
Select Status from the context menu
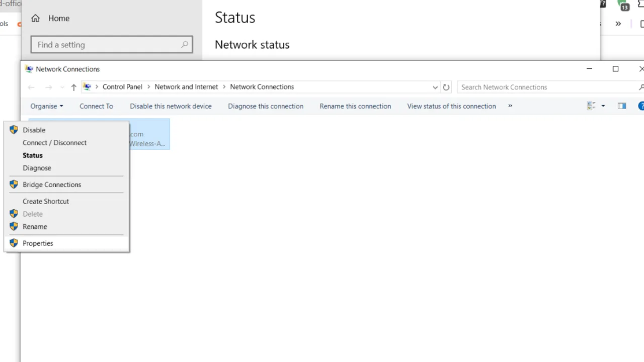pos(32,155)
